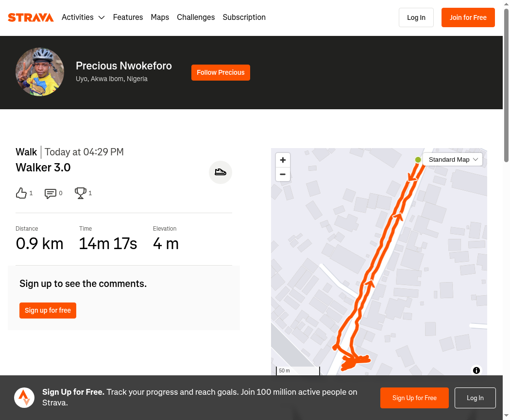Open the Features menu item
Image resolution: width=510 pixels, height=420 pixels.
(128, 17)
